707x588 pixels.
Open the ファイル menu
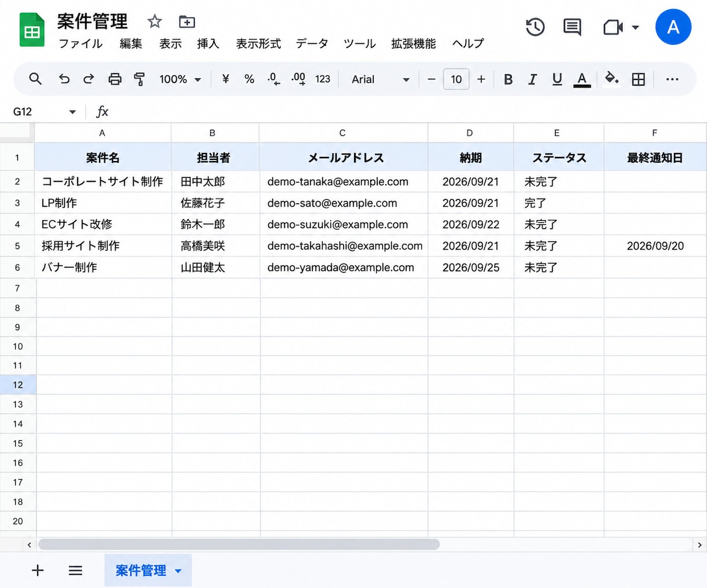pyautogui.click(x=81, y=43)
